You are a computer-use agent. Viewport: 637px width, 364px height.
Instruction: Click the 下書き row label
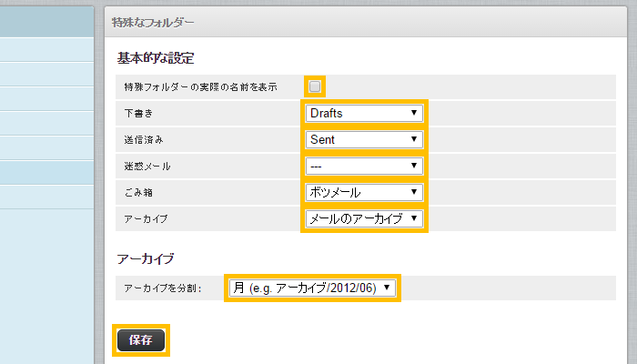click(139, 114)
